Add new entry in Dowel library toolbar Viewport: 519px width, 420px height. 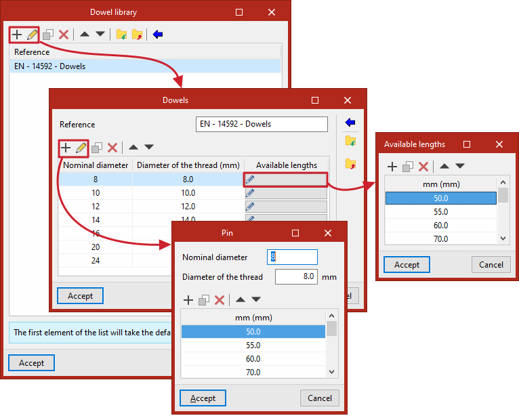click(x=17, y=35)
